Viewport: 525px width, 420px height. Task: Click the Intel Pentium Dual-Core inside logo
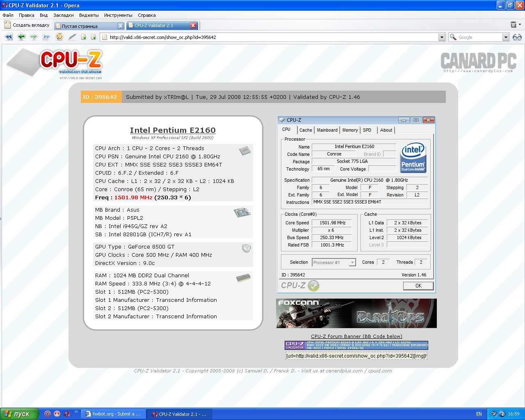point(413,158)
